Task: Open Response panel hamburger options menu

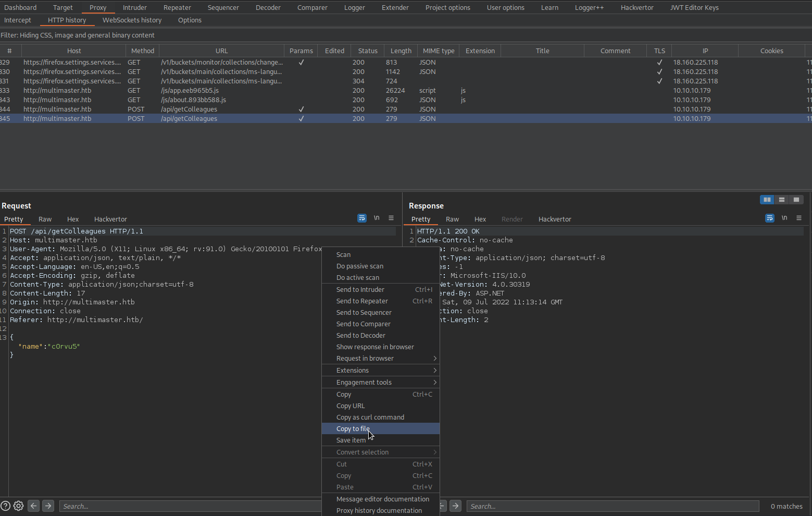Action: click(x=799, y=218)
